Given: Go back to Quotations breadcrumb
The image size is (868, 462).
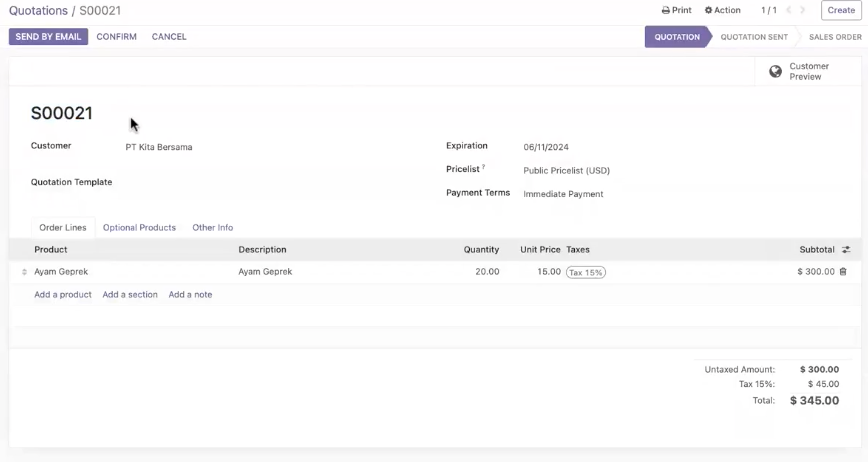Looking at the screenshot, I should pyautogui.click(x=38, y=11).
